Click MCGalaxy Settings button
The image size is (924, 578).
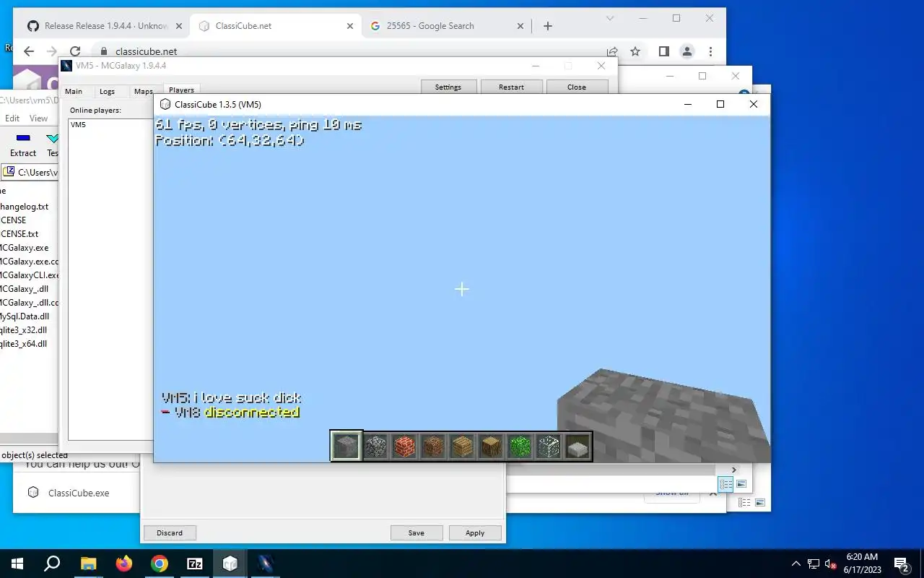click(448, 87)
